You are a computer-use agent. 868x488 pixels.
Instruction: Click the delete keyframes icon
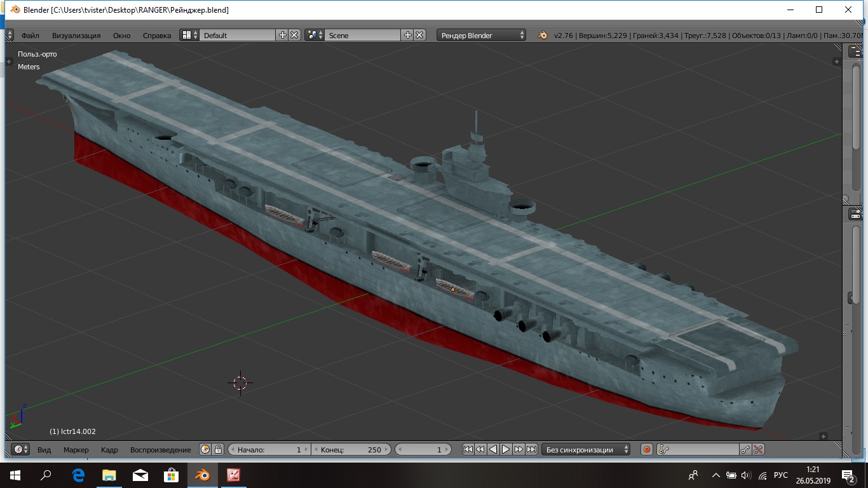pyautogui.click(x=758, y=449)
